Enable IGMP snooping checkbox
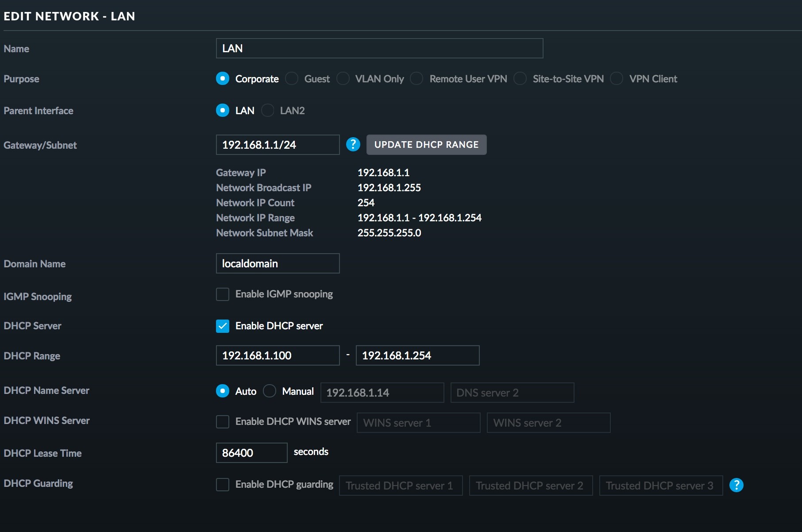Viewport: 802px width, 532px height. (223, 294)
